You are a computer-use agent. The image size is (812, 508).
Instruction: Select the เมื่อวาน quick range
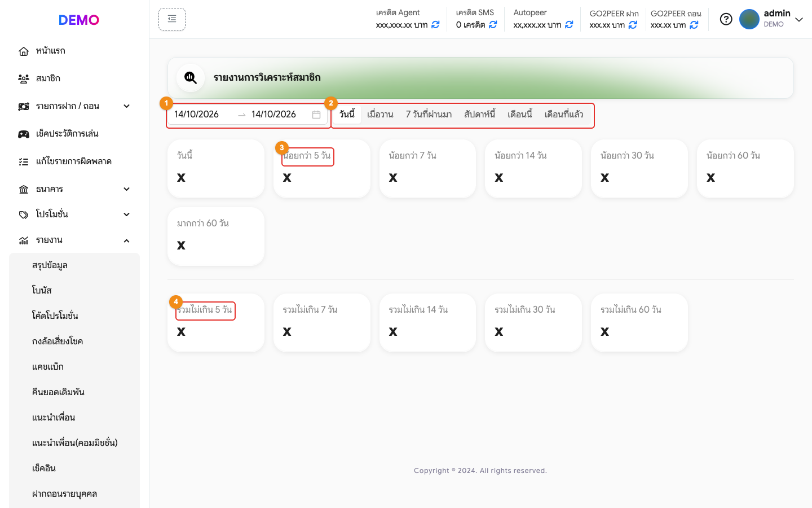(380, 115)
